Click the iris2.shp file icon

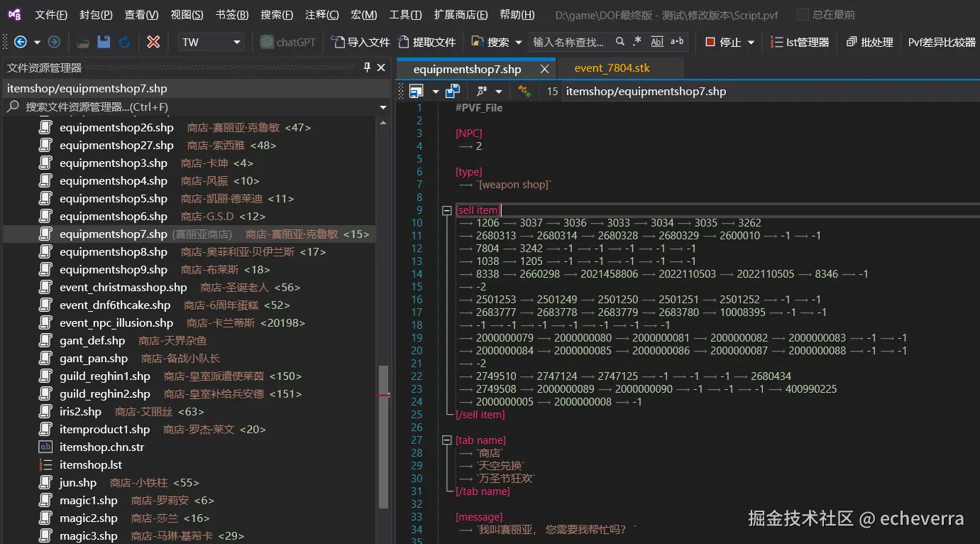click(46, 411)
